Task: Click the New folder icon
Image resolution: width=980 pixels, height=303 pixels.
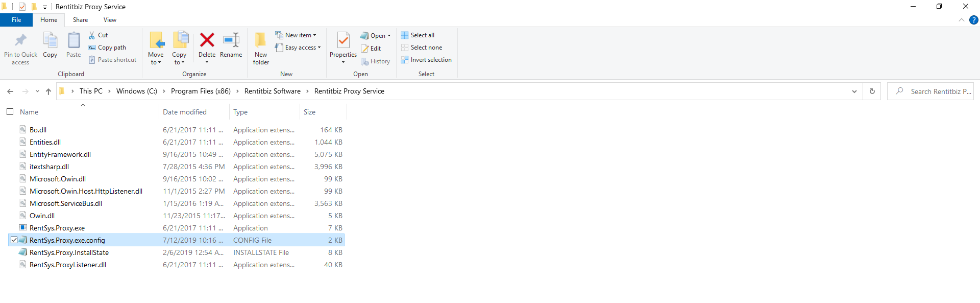Action: tap(261, 40)
